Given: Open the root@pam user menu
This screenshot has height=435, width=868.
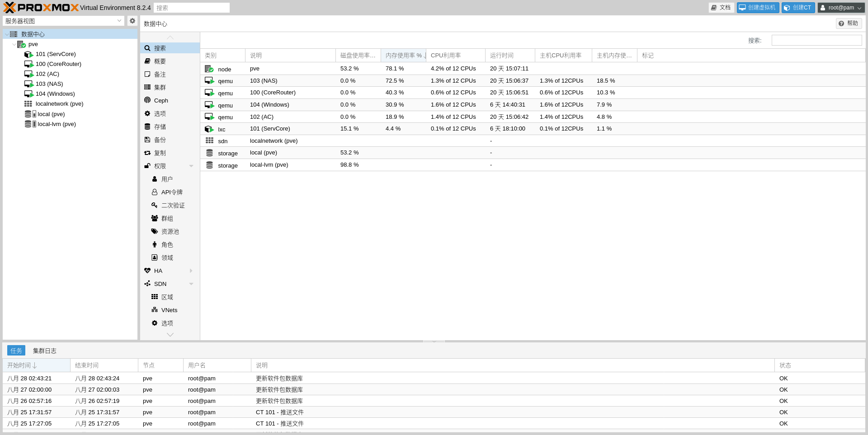Looking at the screenshot, I should [840, 8].
